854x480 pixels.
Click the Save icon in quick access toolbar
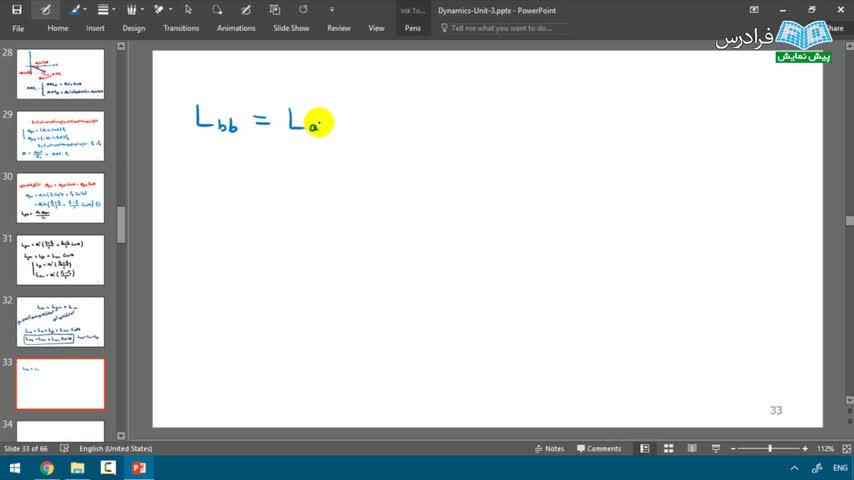point(17,10)
